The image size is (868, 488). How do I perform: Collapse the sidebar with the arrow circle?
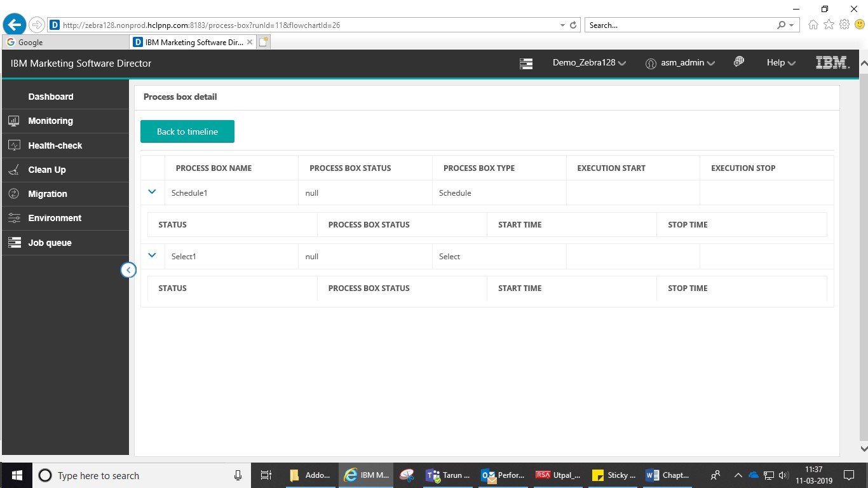point(128,270)
